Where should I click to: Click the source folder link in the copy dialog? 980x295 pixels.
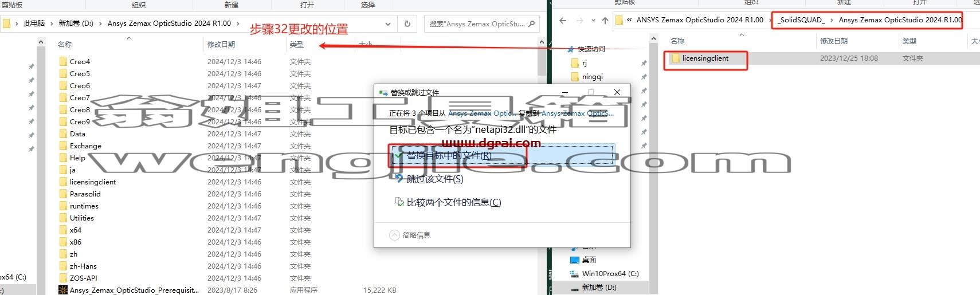(483, 113)
